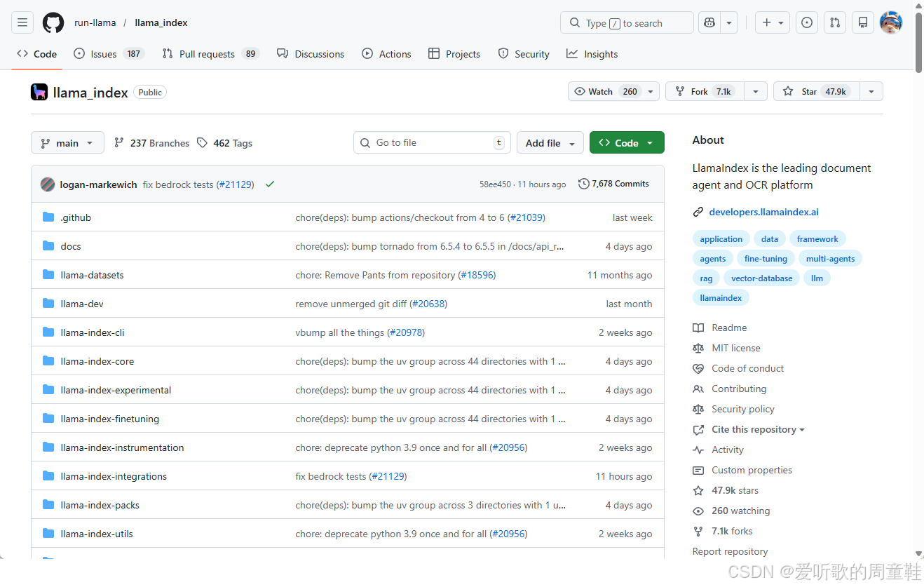The image size is (924, 587).
Task: Click the fine-tuning topic tag
Action: pyautogui.click(x=766, y=259)
